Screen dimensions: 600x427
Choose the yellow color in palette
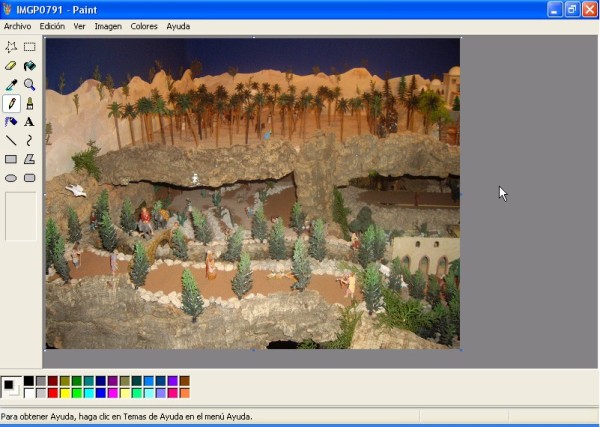65,393
